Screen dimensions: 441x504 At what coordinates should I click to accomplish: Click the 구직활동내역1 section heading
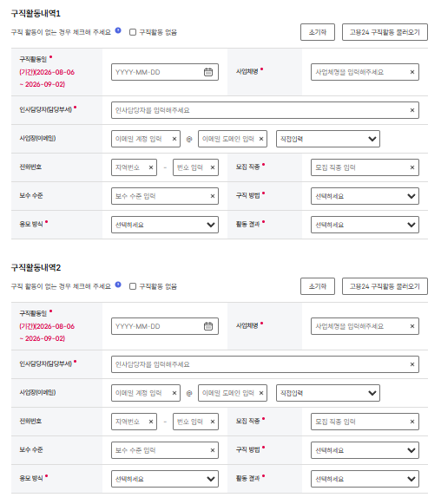click(x=36, y=14)
